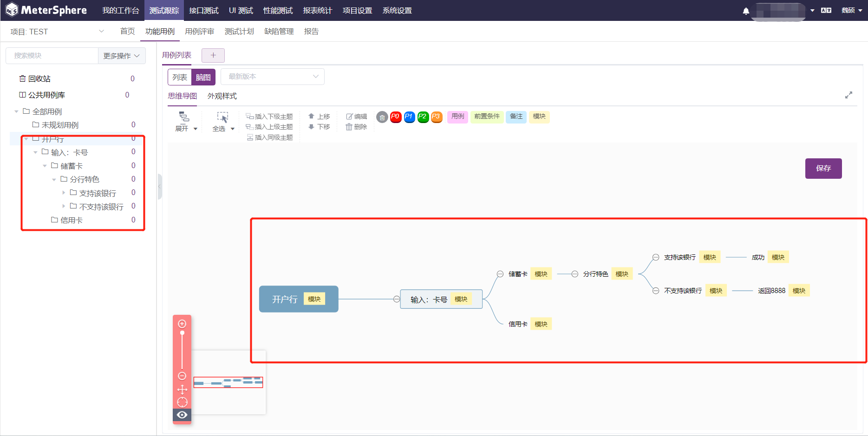Viewport: 868px width, 436px height.
Task: Open the 最新版本 version dropdown
Action: (272, 77)
